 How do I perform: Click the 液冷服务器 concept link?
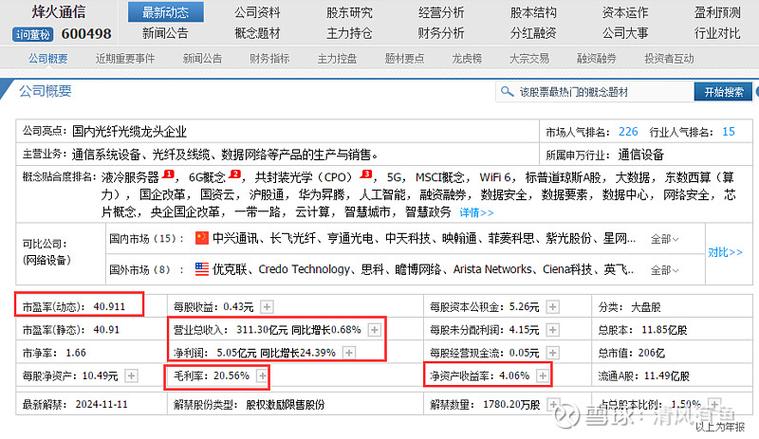tap(130, 178)
